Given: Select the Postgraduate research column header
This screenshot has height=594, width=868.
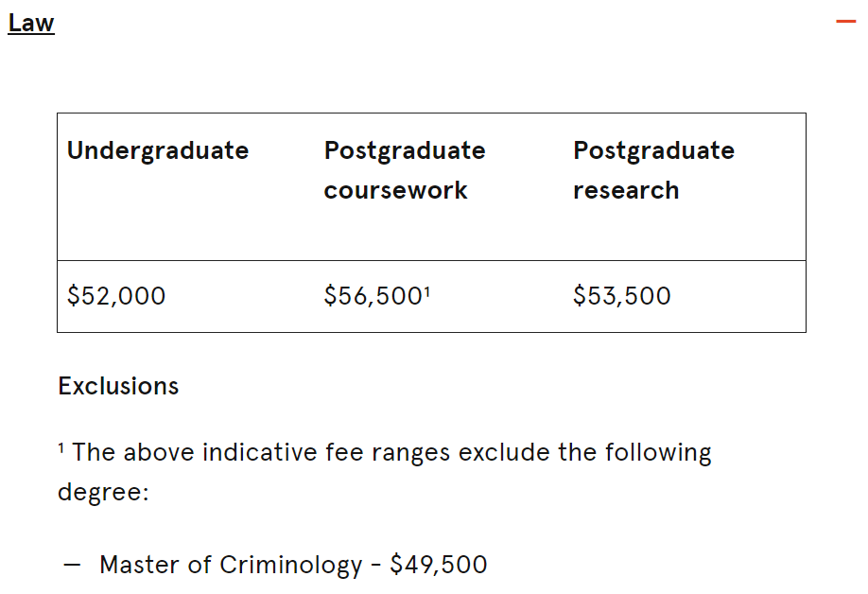Looking at the screenshot, I should click(x=653, y=170).
